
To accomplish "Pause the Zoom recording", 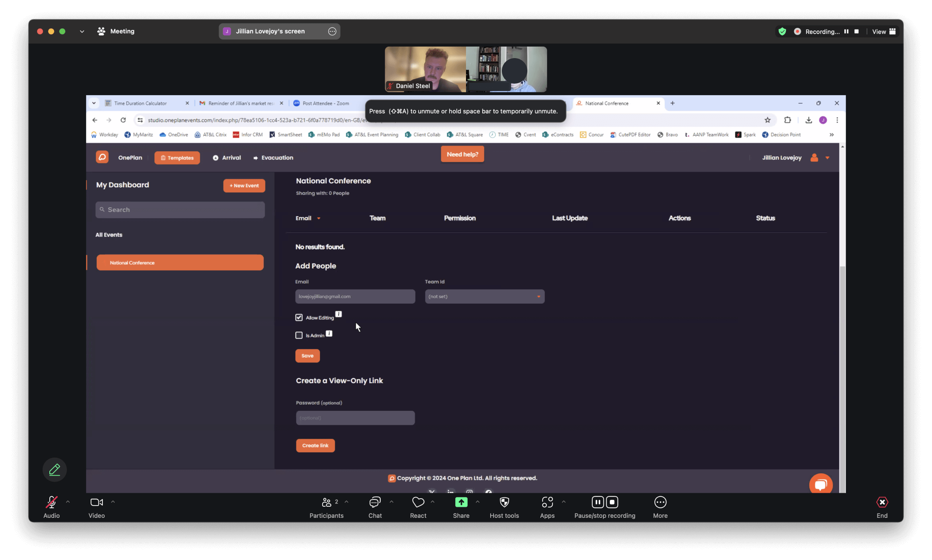I will (597, 502).
